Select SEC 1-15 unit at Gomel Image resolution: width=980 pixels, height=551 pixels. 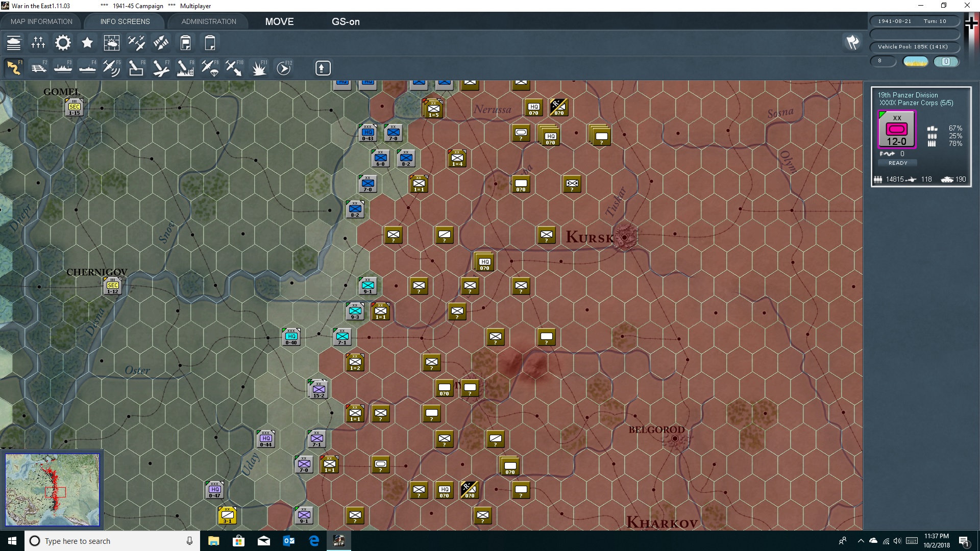(75, 107)
